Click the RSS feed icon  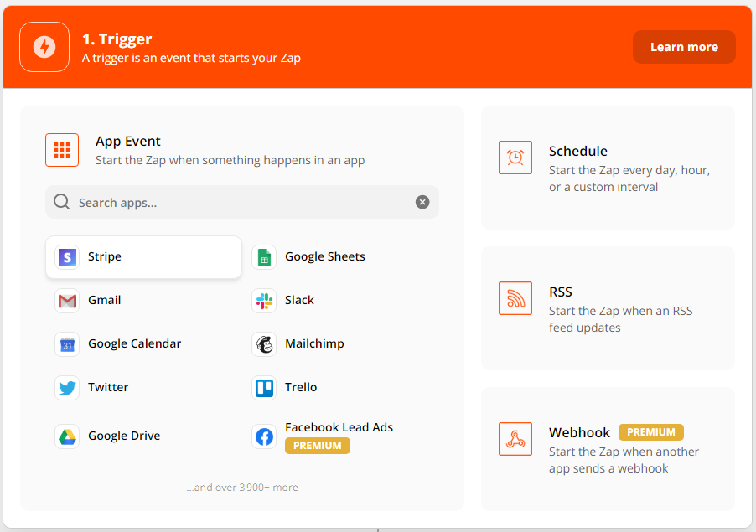pos(515,297)
